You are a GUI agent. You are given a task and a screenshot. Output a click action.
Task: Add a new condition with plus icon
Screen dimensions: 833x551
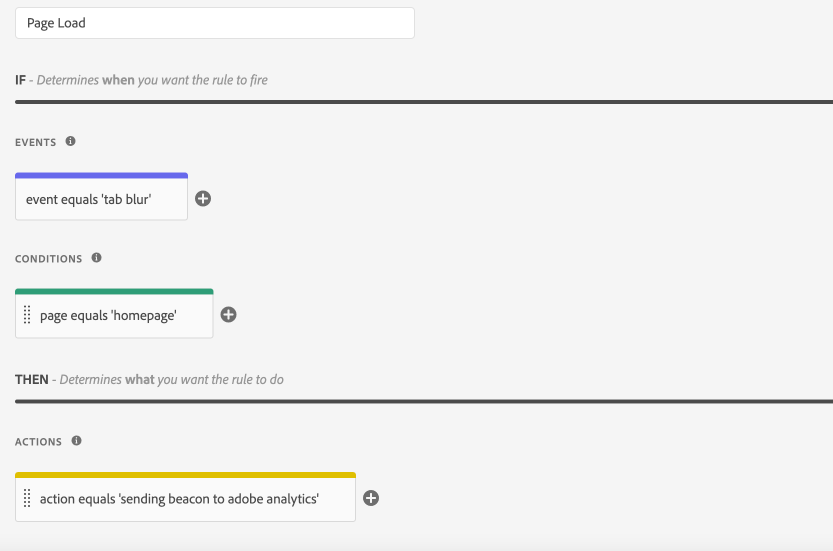(228, 315)
